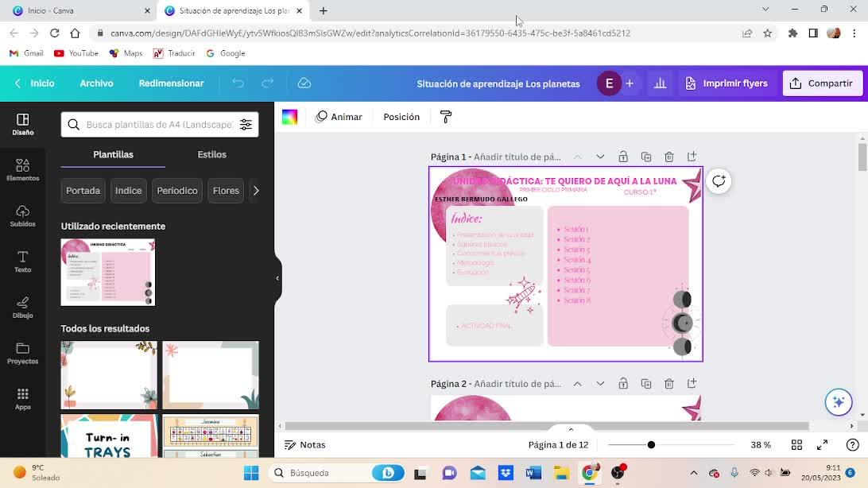868x488 pixels.
Task: Add a comment with the bubble icon
Action: (719, 181)
